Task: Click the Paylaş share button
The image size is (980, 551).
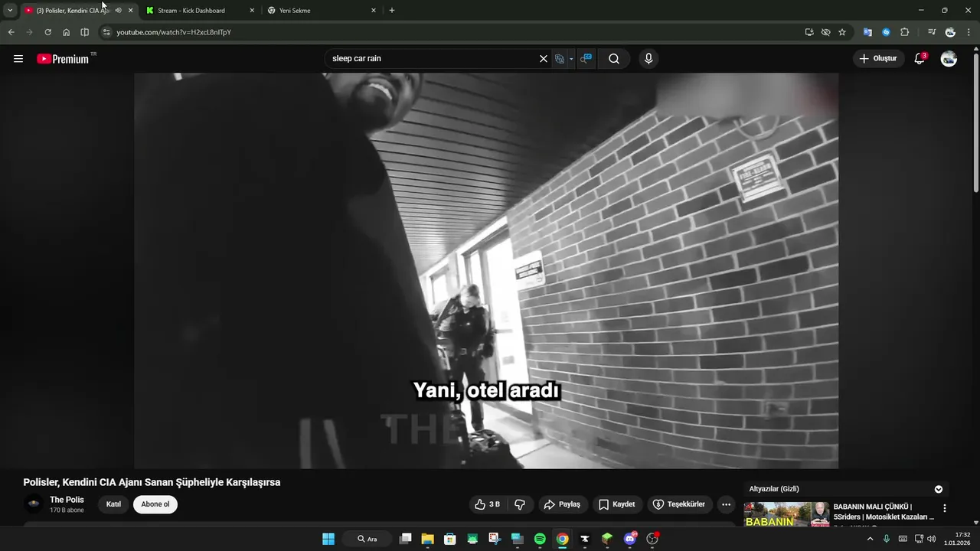Action: coord(562,504)
